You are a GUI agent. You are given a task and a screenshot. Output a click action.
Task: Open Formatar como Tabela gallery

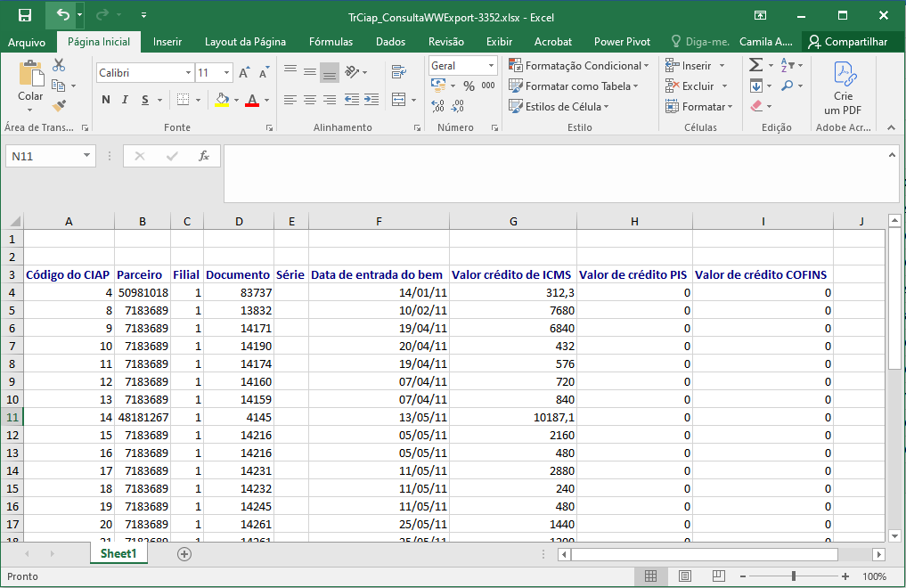coord(573,86)
